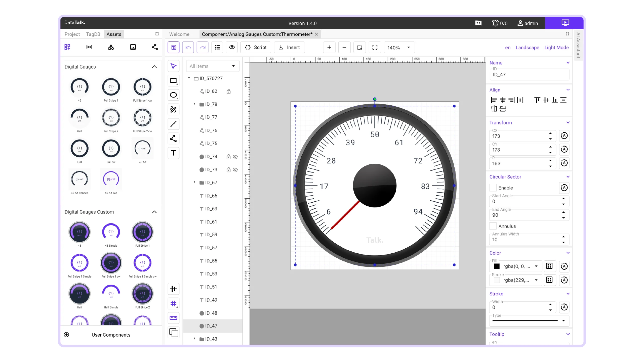Click the grid hash icon
Screen dimensions: 644x362
[173, 303]
